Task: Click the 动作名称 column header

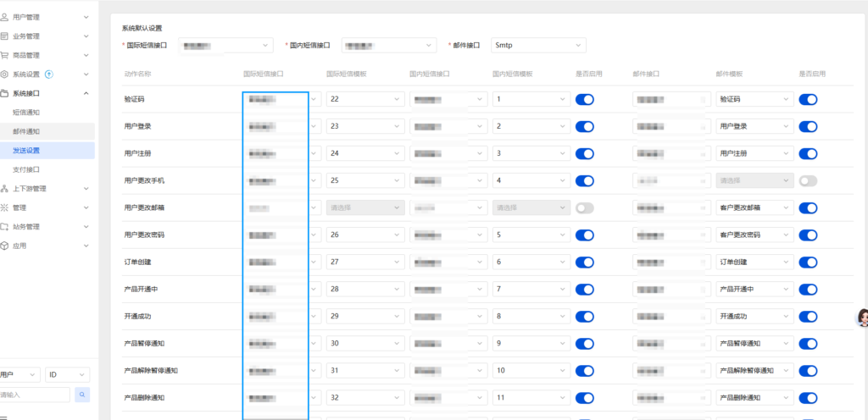Action: [138, 74]
